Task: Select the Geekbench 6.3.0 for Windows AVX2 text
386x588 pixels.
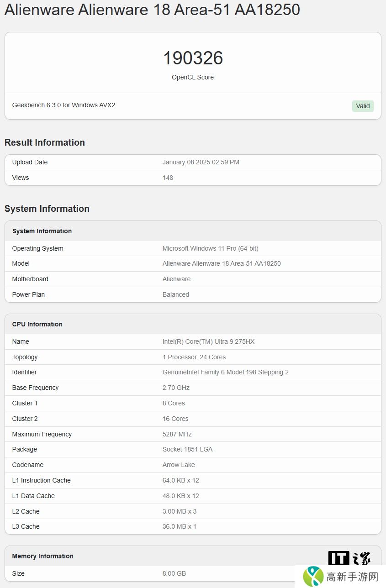Action: point(63,105)
